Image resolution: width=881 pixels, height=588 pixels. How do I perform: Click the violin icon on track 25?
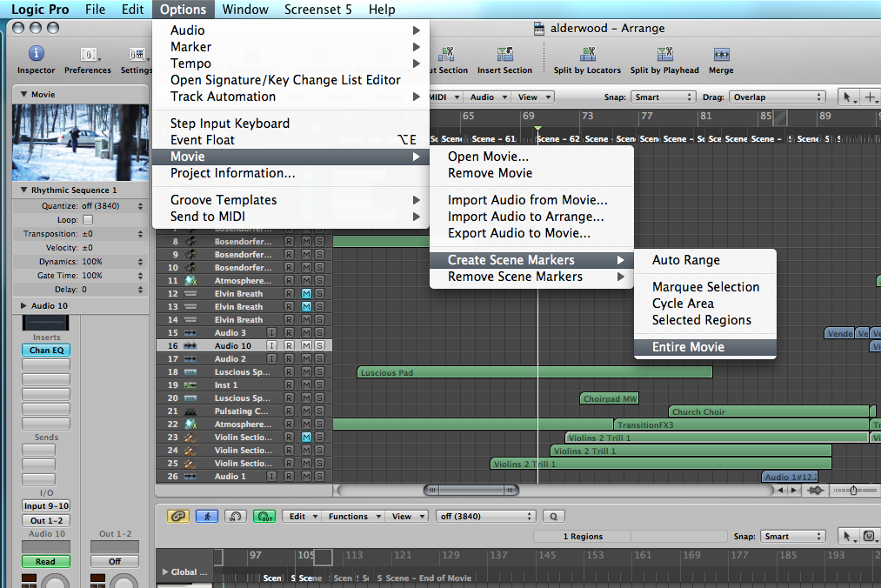point(190,464)
